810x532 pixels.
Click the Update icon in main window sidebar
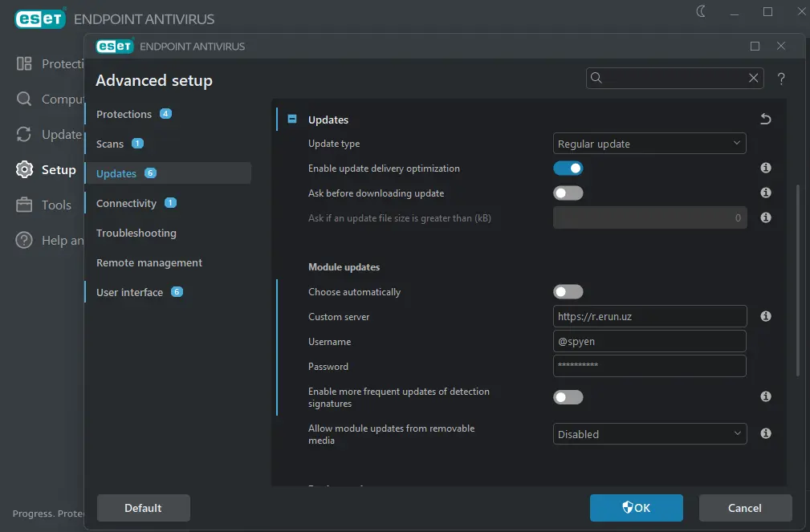(x=24, y=134)
